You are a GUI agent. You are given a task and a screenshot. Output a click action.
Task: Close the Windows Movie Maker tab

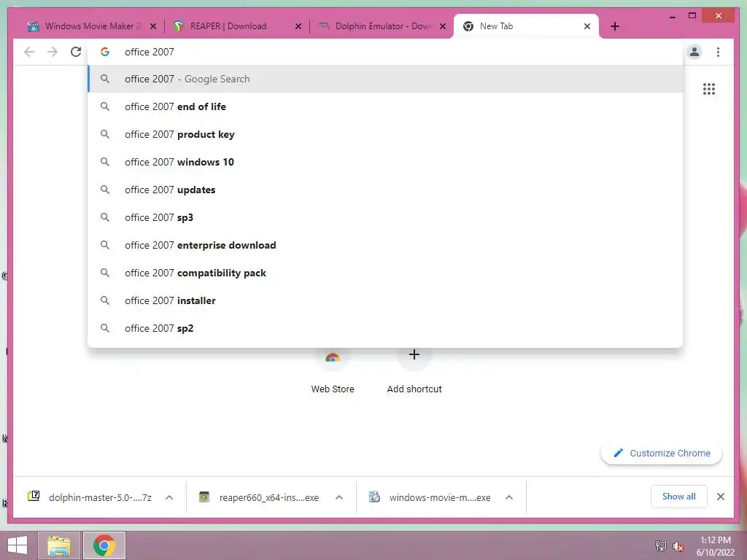(x=153, y=26)
